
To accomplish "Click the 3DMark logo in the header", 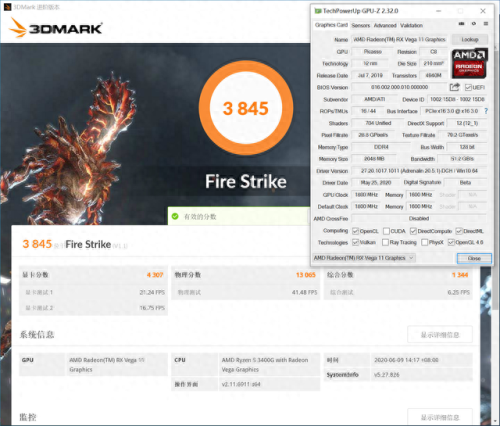I will coord(56,28).
